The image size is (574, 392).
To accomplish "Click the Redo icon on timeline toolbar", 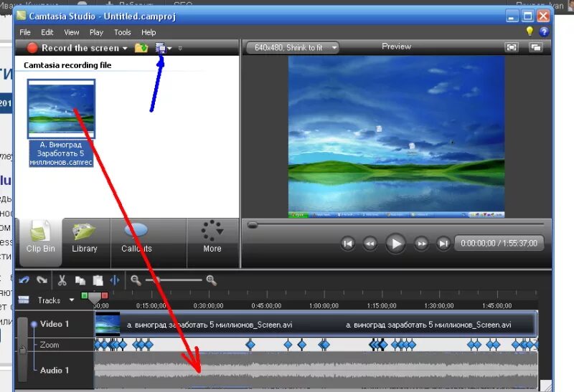I will point(42,280).
